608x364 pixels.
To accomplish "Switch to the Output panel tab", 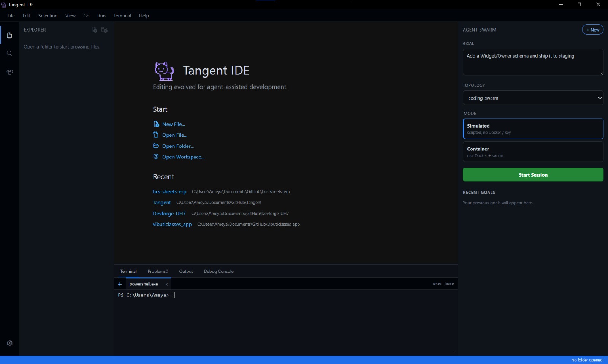I will 186,271.
